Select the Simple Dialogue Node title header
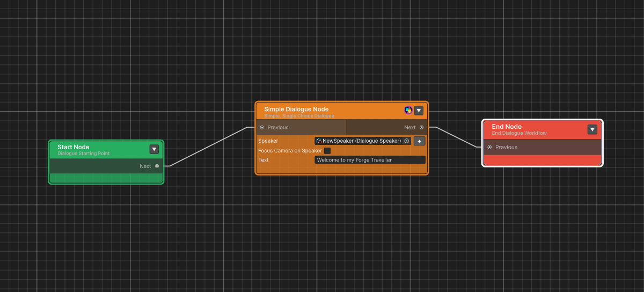The image size is (644, 292). (296, 109)
